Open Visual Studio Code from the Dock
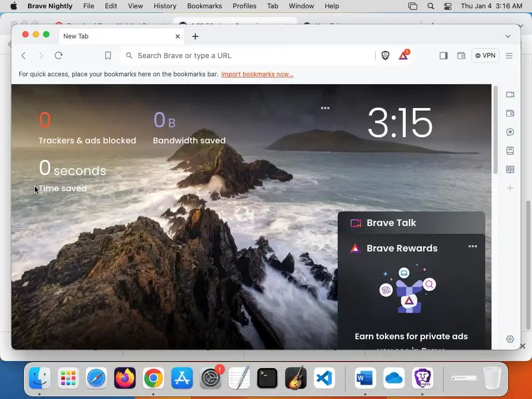This screenshot has height=399, width=532. (x=324, y=378)
